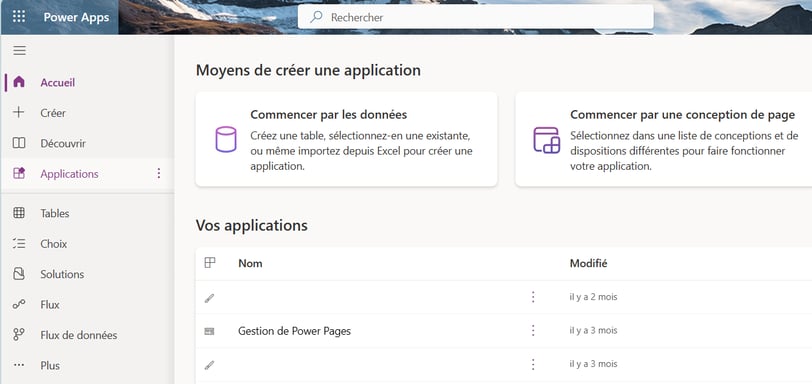Screen dimensions: 812x384
Task: Click the pencil icon in the last row
Action: click(209, 365)
